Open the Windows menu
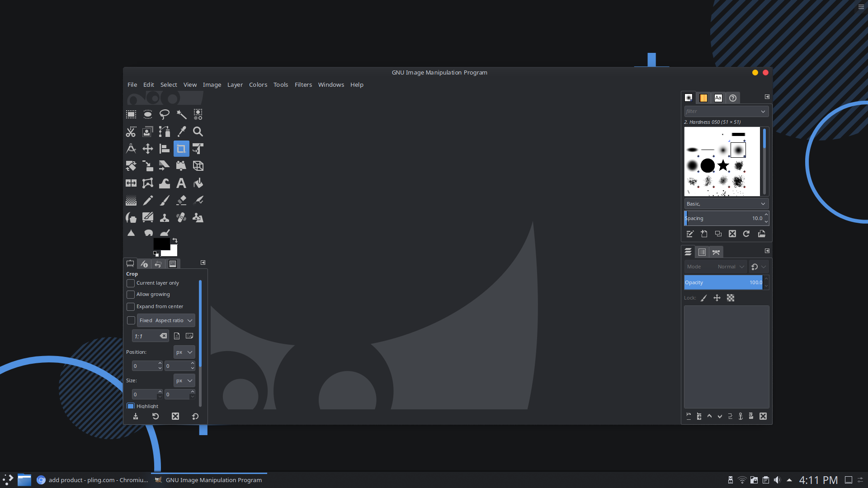The height and width of the screenshot is (488, 868). point(331,85)
